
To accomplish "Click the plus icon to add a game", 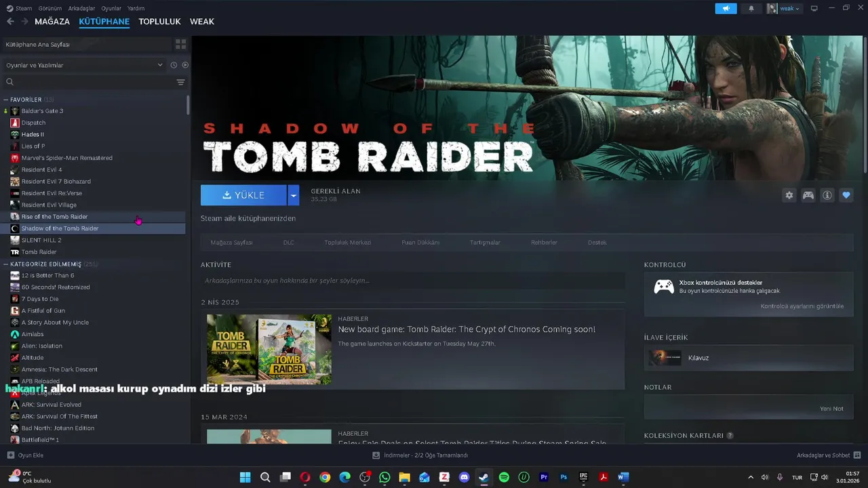I will pos(10,455).
